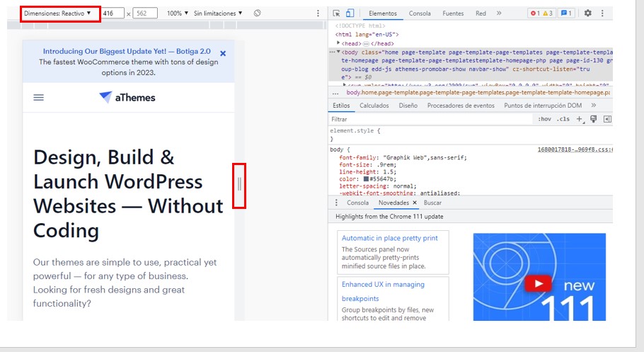644x352 pixels.
Task: Activate the inspect element picker icon
Action: pyautogui.click(x=336, y=13)
